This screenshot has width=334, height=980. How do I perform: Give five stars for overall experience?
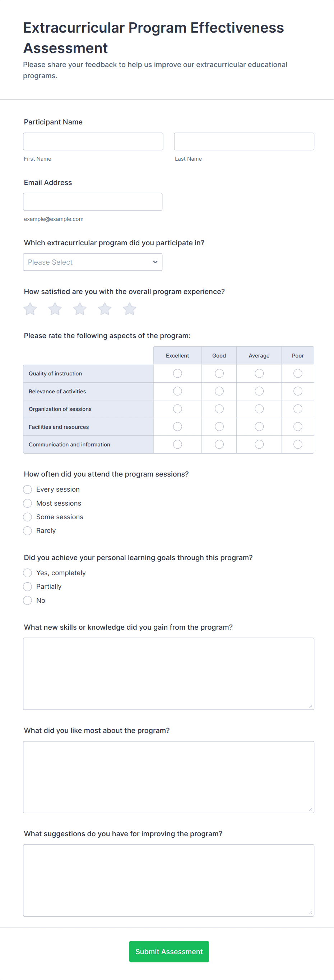pos(130,309)
